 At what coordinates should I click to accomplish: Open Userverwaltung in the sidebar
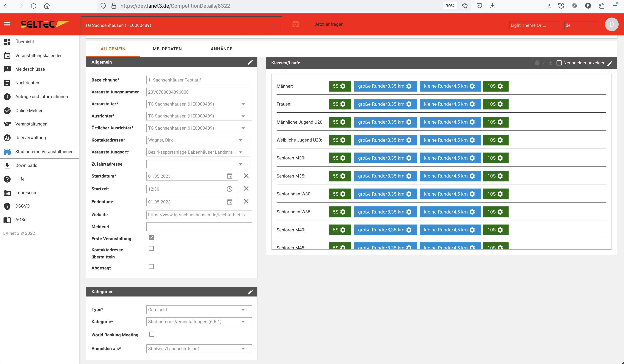[x=40, y=138]
